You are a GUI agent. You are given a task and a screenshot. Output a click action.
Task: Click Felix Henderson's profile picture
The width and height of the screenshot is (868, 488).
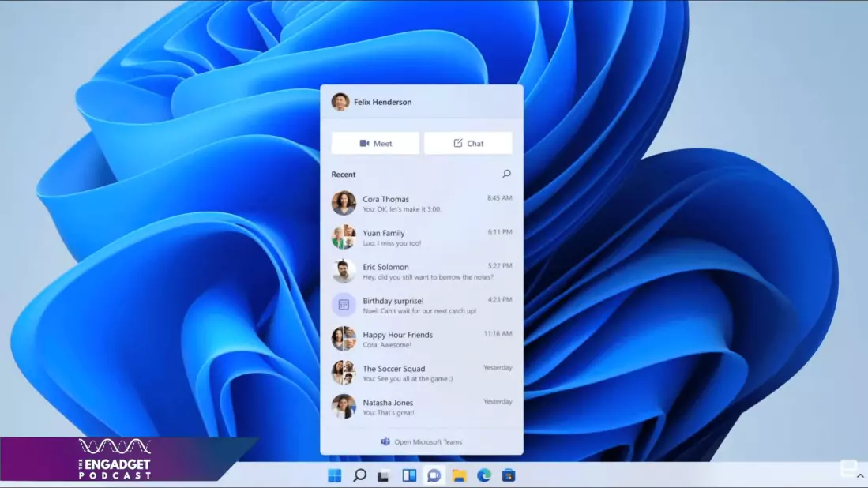pos(340,102)
